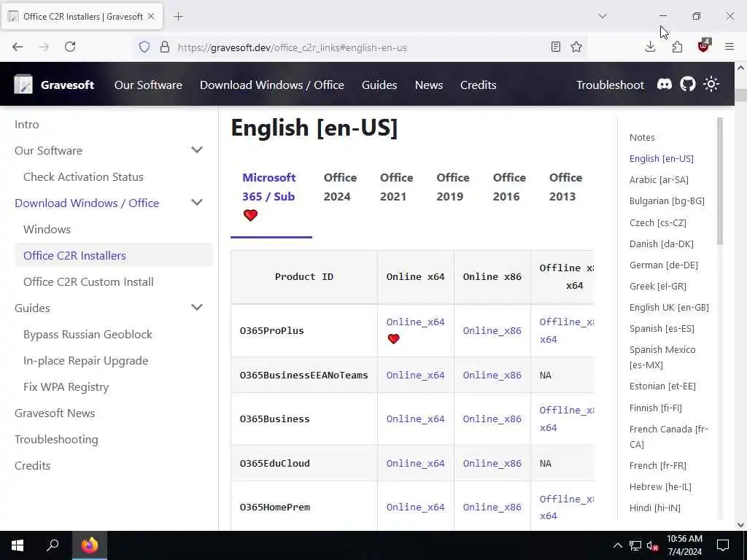This screenshot has width=747, height=560.
Task: Open Office C2R Custom Install page
Action: coord(88,281)
